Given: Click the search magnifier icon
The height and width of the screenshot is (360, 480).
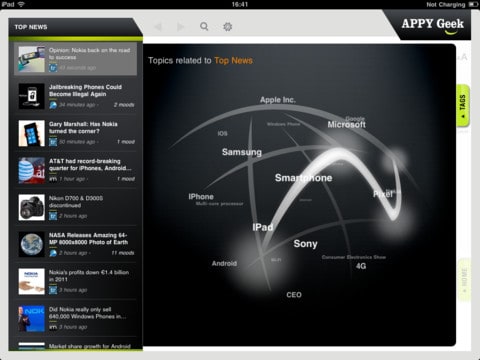Looking at the screenshot, I should [204, 26].
